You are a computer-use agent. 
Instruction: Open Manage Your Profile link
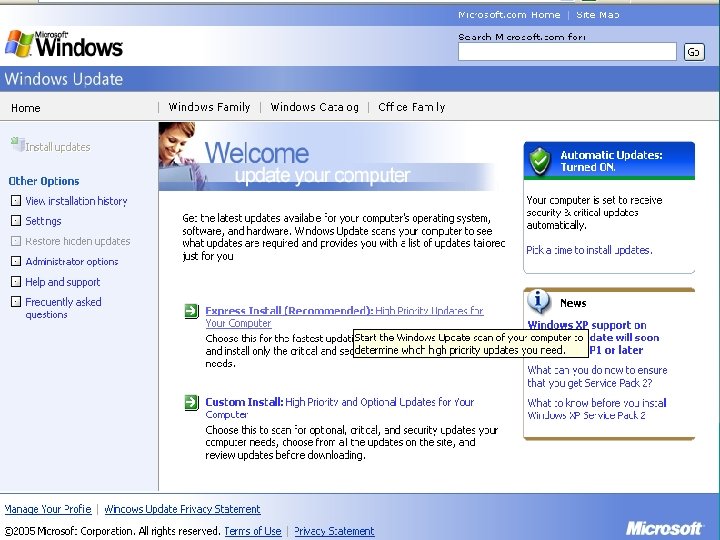48,509
